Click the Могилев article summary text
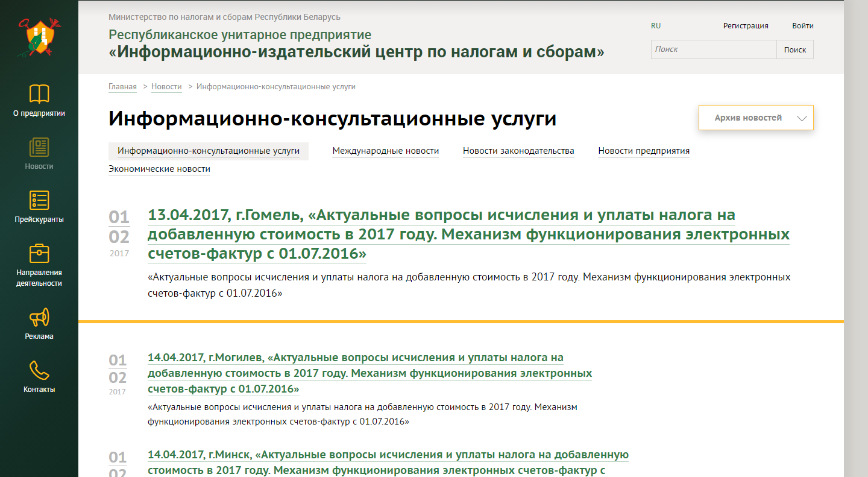This screenshot has height=477, width=868. coord(362,414)
